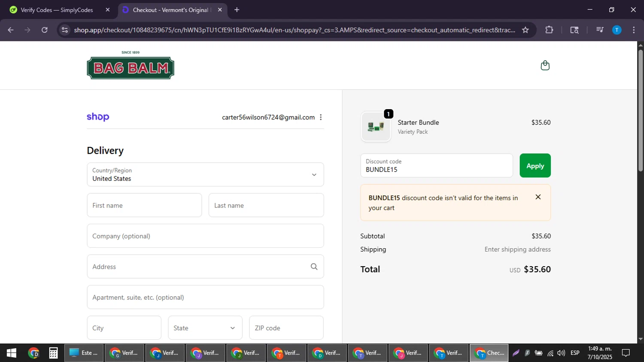The image size is (644, 362).
Task: Open account options three-dot menu beside email
Action: 321,117
